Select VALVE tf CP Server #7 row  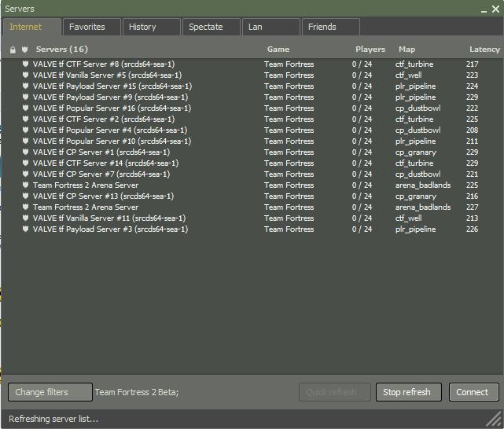point(252,174)
